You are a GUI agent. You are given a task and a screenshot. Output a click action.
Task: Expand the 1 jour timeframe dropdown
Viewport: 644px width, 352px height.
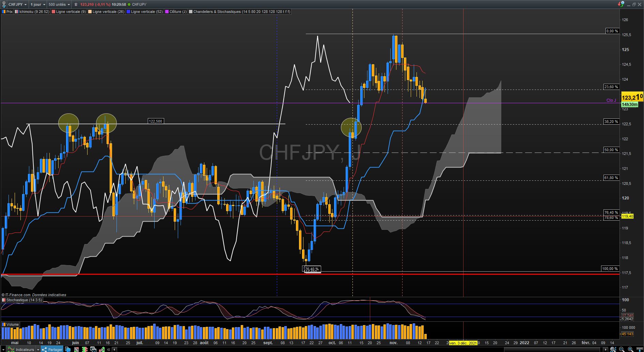37,4
